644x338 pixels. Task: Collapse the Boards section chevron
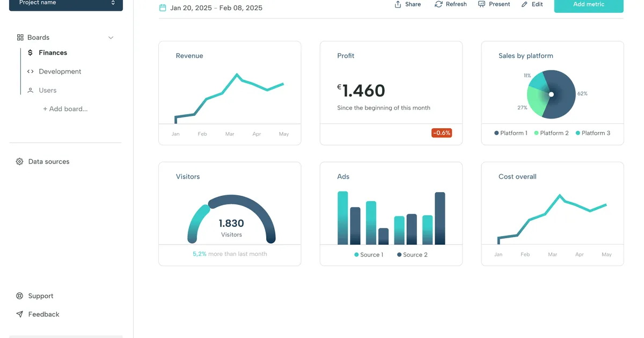(111, 38)
